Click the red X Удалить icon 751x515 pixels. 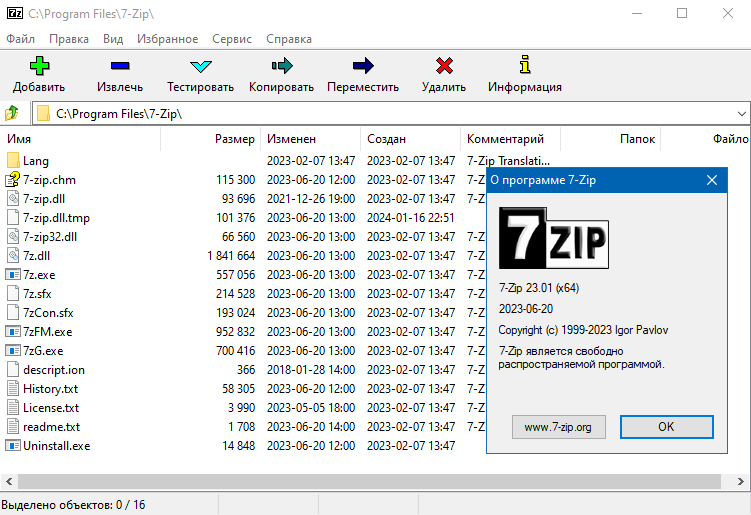point(444,66)
